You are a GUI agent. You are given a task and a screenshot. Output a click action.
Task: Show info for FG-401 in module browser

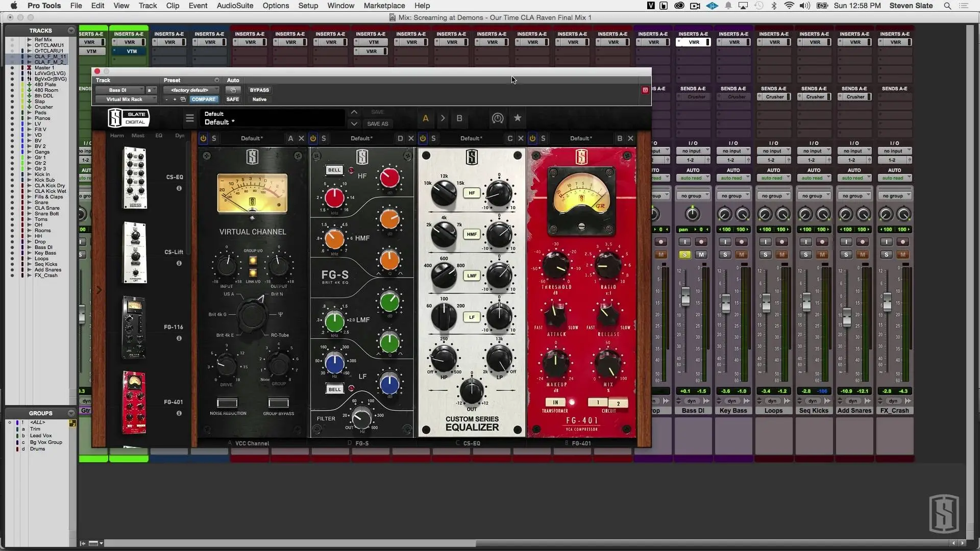[179, 413]
